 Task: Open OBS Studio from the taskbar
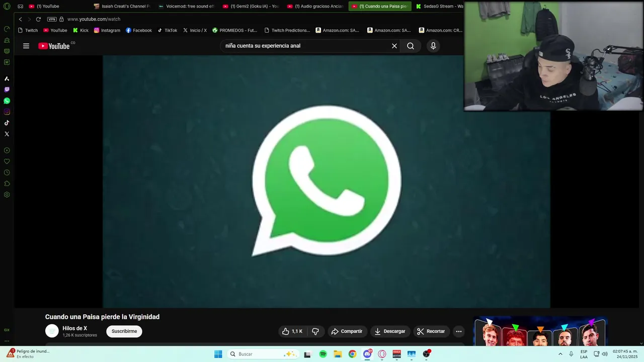pos(426,354)
